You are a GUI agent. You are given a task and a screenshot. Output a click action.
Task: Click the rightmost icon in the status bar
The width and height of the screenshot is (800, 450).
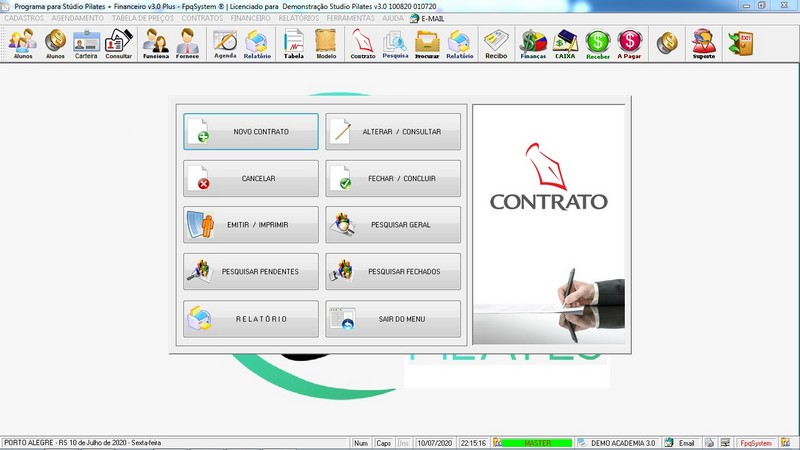pyautogui.click(x=786, y=443)
